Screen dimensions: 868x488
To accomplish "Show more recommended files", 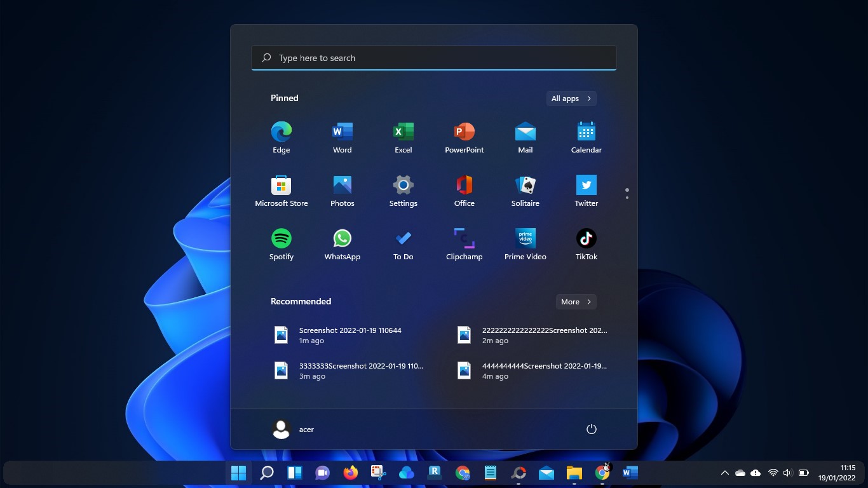I will tap(576, 302).
